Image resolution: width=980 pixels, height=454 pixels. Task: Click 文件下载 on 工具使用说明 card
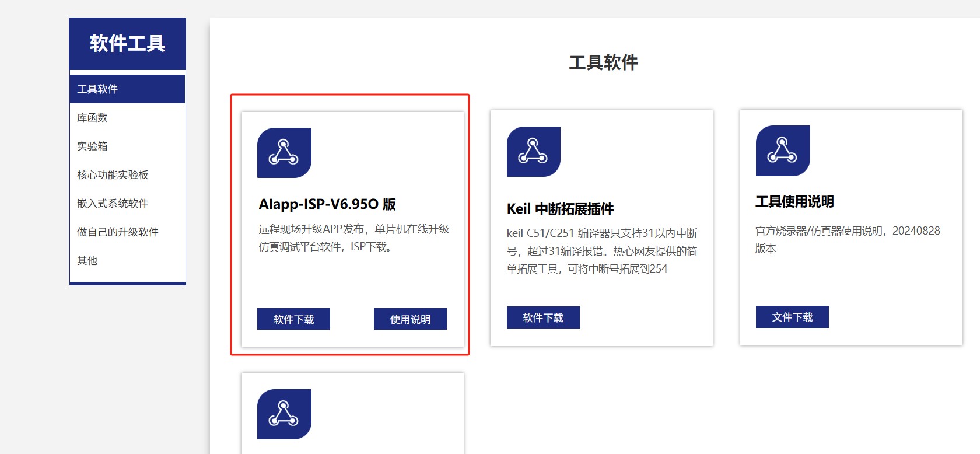792,317
